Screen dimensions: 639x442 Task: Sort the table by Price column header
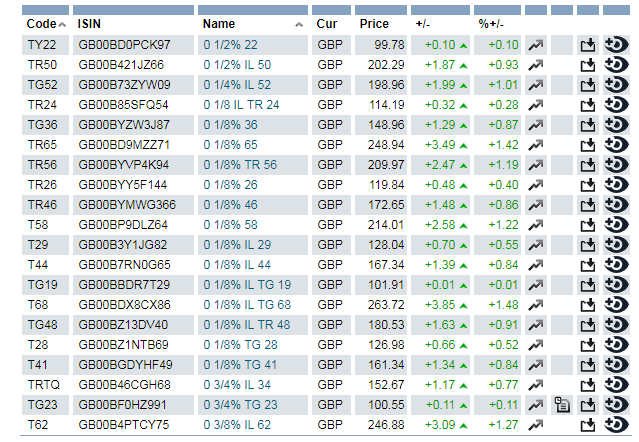(374, 23)
